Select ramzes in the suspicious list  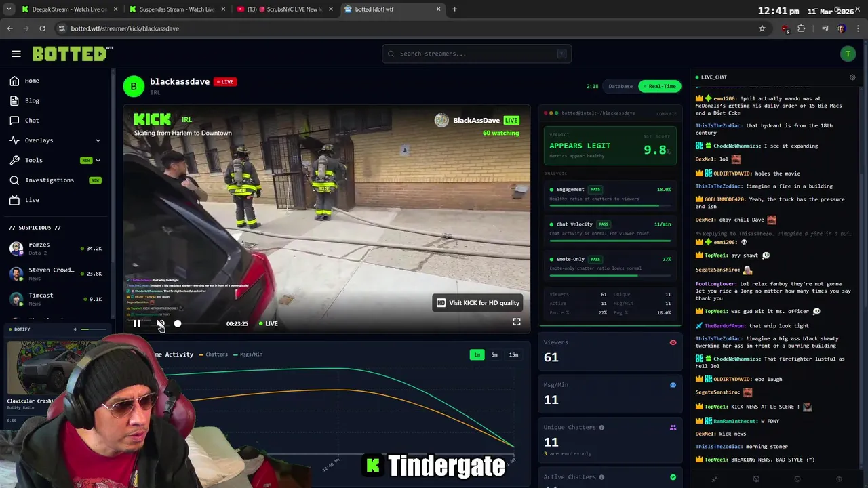[55, 249]
